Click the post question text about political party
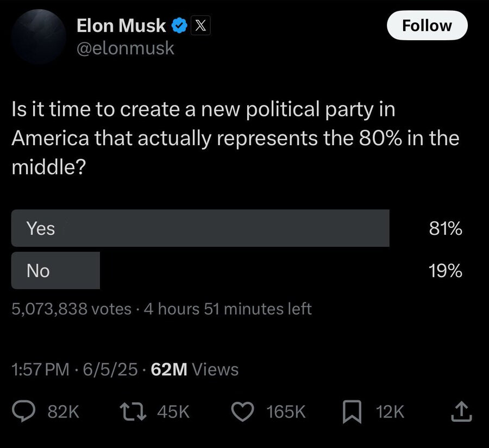The width and height of the screenshot is (489, 448). point(235,138)
